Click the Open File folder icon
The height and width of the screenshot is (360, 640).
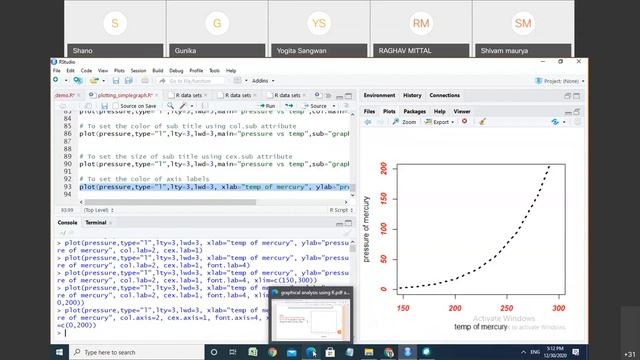click(94, 81)
